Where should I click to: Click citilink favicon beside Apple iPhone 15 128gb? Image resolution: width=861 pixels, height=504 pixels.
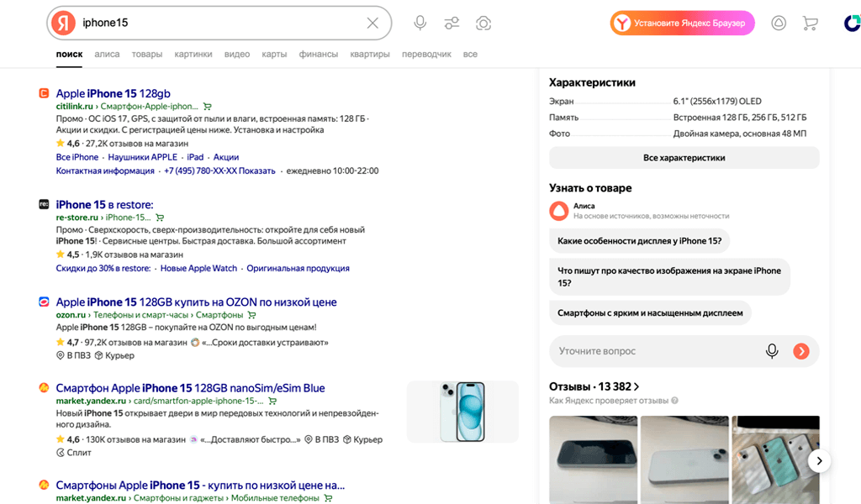[x=44, y=93]
